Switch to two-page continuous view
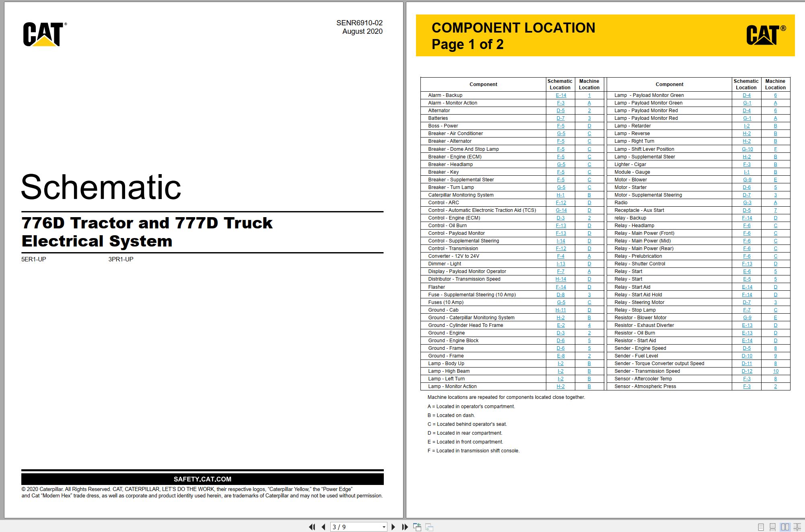Viewport: 805px width, 532px height. click(797, 527)
